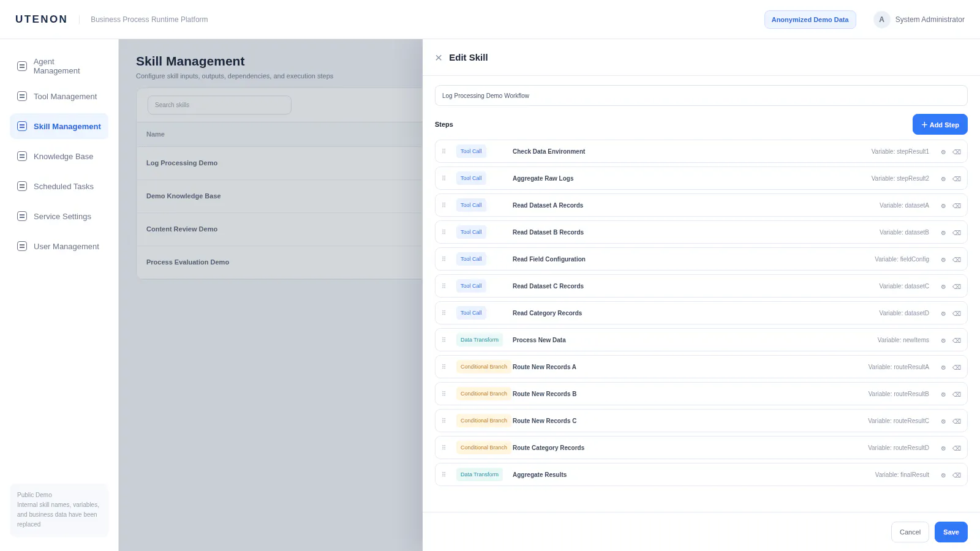The height and width of the screenshot is (551, 980).
Task: Open settings gear for Route New Records A
Action: click(943, 367)
